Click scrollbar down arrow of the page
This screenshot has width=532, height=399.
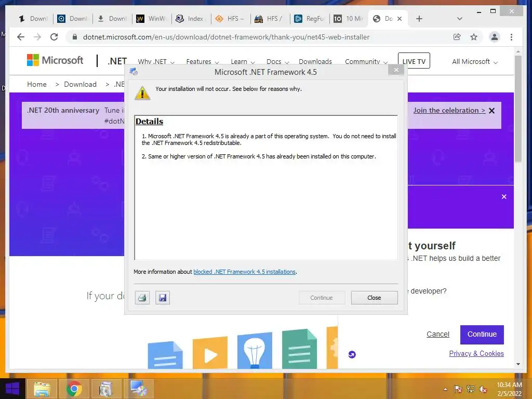pos(518,364)
